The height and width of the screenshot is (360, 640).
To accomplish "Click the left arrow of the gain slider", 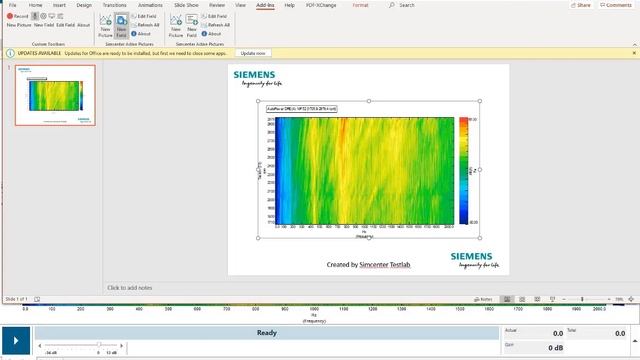I will (40, 346).
